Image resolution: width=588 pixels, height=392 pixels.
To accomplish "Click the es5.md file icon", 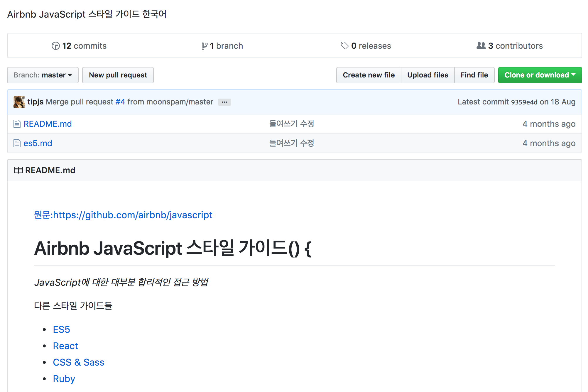I will pyautogui.click(x=17, y=143).
